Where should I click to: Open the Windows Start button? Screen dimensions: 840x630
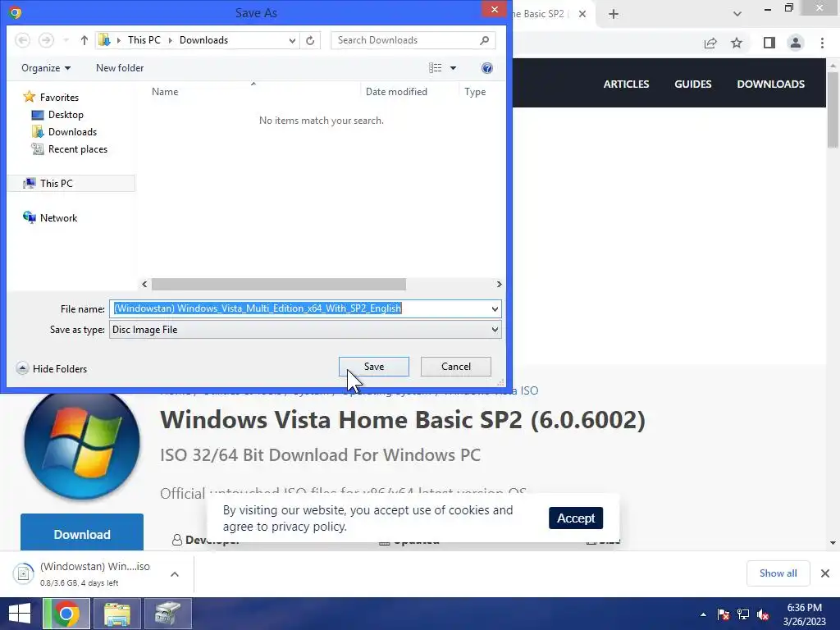20,614
